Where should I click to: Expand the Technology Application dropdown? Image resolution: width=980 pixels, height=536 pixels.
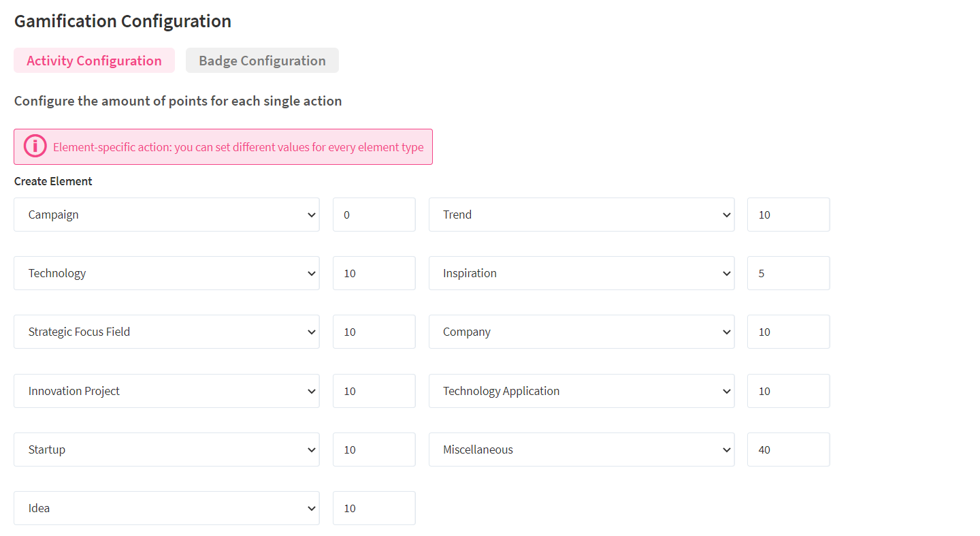(581, 391)
